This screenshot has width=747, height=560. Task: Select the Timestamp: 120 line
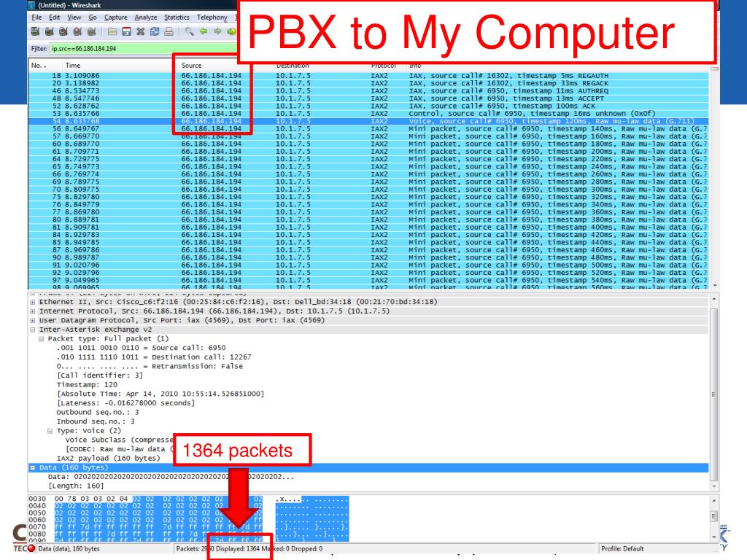[87, 385]
